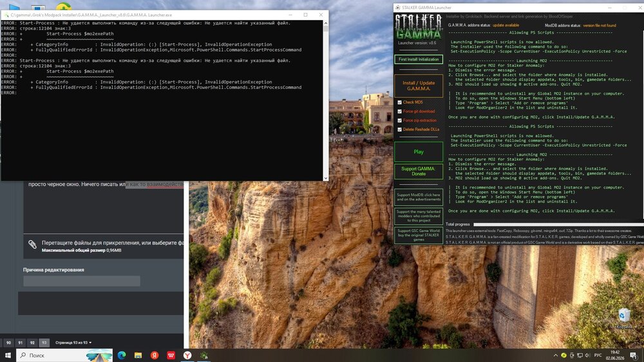
Task: Click console window scroll down arrow
Action: pyautogui.click(x=326, y=178)
